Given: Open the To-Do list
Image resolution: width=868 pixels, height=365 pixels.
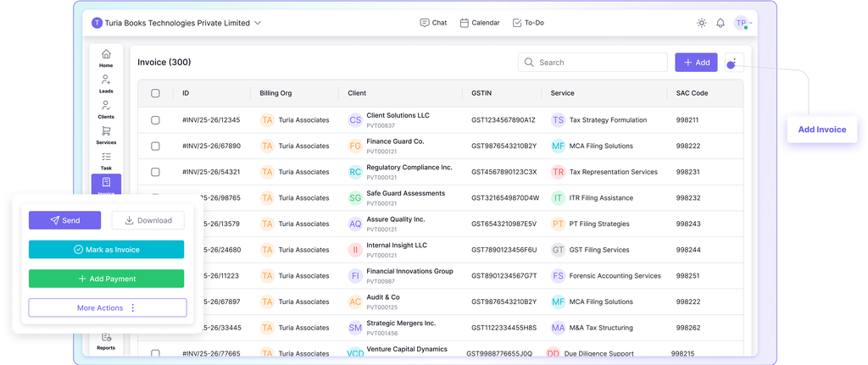Looking at the screenshot, I should click(528, 23).
